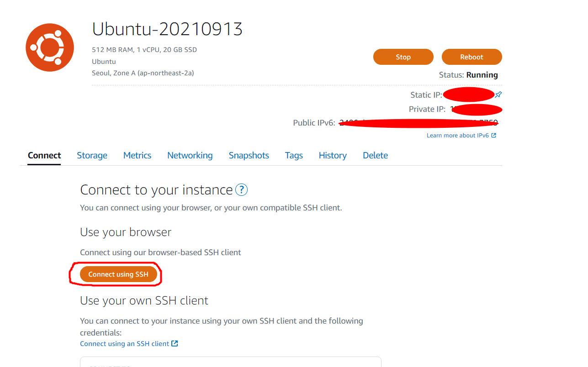Image resolution: width=588 pixels, height=367 pixels.
Task: Click the Ubuntu logo icon
Action: coord(50,47)
